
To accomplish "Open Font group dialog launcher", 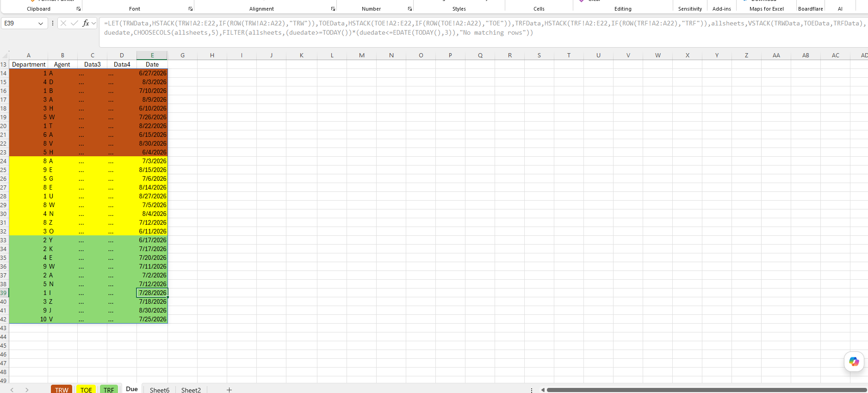I will [191, 9].
